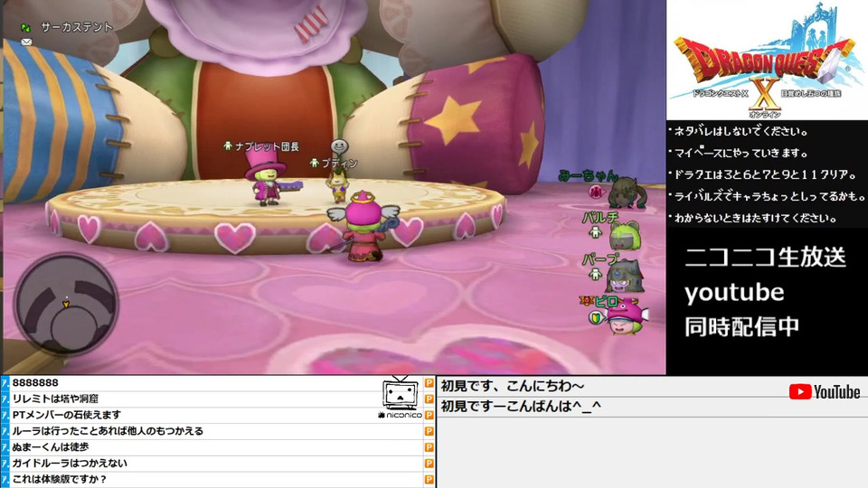Click the party name パルチ
This screenshot has width=868, height=488.
600,218
